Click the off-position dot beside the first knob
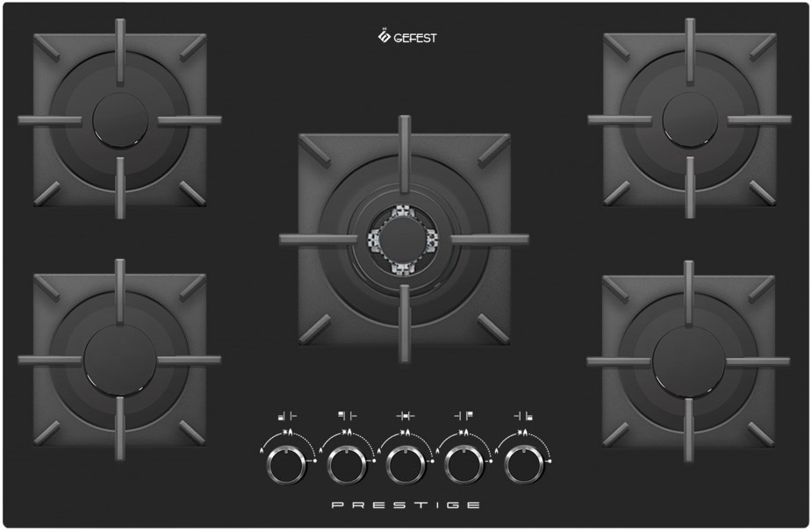812x530 pixels. (314, 461)
